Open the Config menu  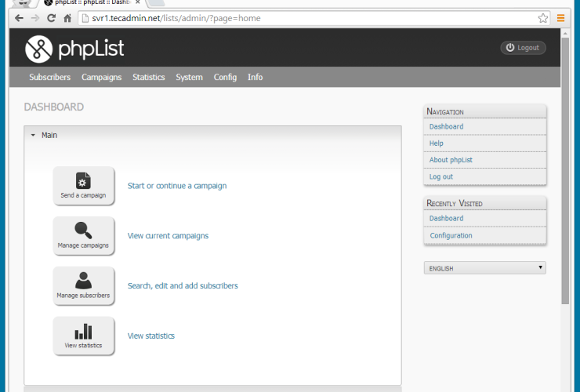pyautogui.click(x=225, y=77)
